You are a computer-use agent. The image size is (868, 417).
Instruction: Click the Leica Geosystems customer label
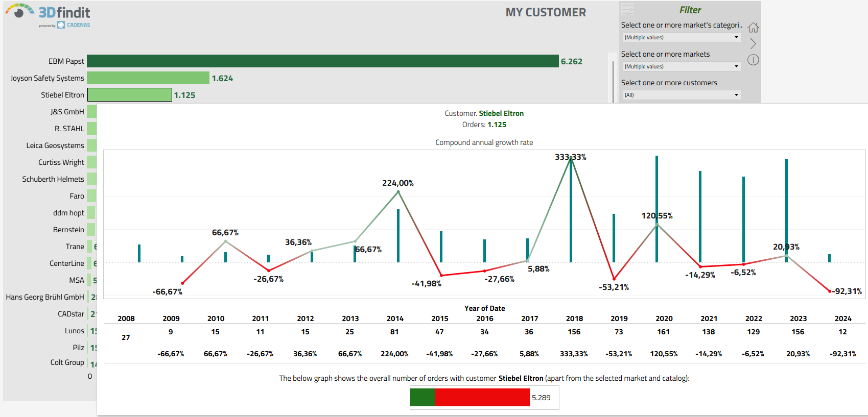click(55, 145)
